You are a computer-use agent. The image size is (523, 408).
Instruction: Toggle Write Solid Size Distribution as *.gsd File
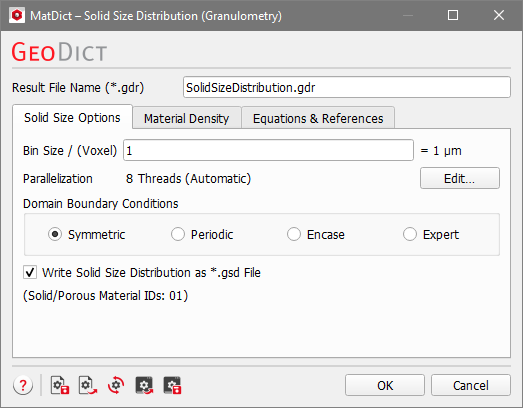click(30, 272)
